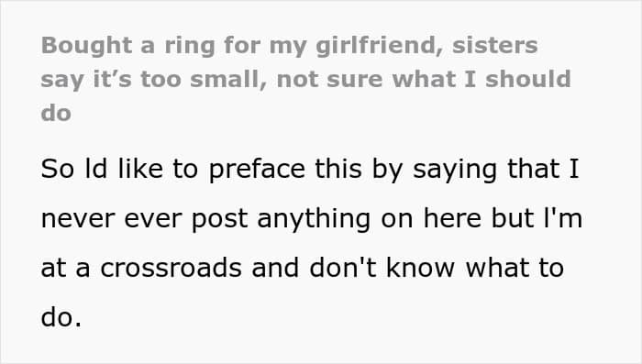Click the word "saying" in first body line
Image resolution: width=642 pixels, height=364 pixels.
[x=455, y=170]
